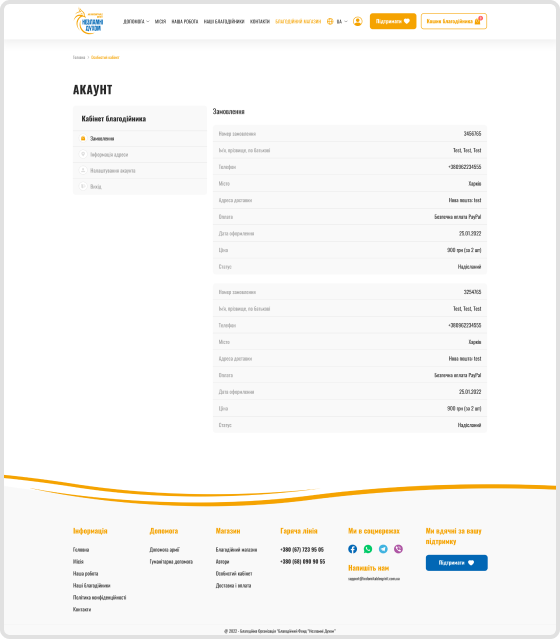Click the Кабінет благодійника panel heading
The height and width of the screenshot is (639, 560).
[114, 119]
